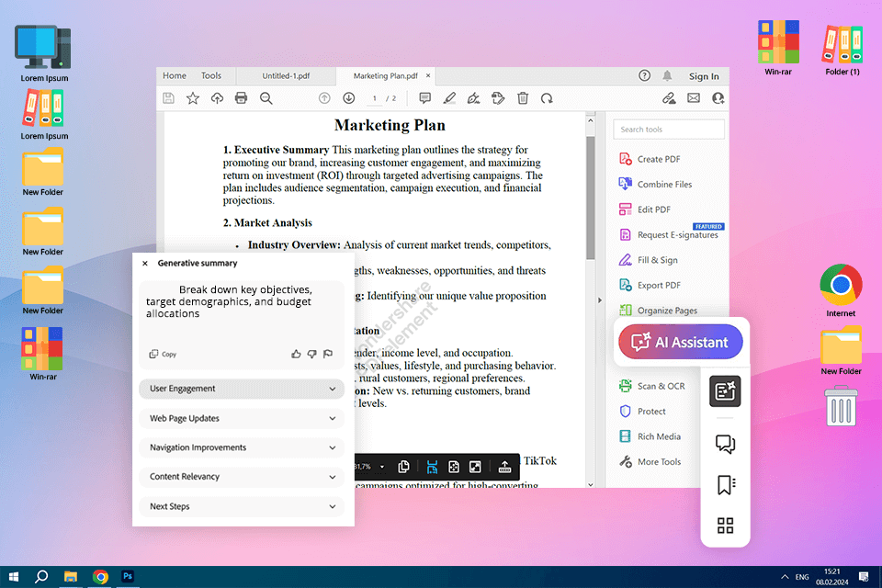The image size is (882, 588).
Task: Expand the User Engagement section
Action: 242,389
